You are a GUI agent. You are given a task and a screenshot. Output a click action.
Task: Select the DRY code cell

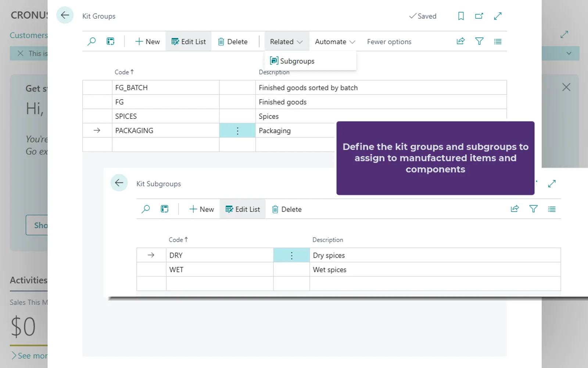point(219,255)
